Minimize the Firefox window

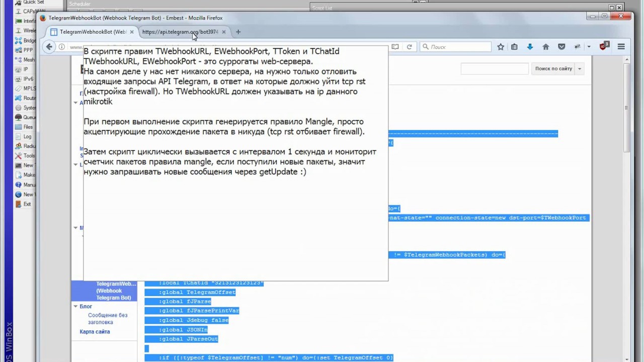pyautogui.click(x=592, y=16)
